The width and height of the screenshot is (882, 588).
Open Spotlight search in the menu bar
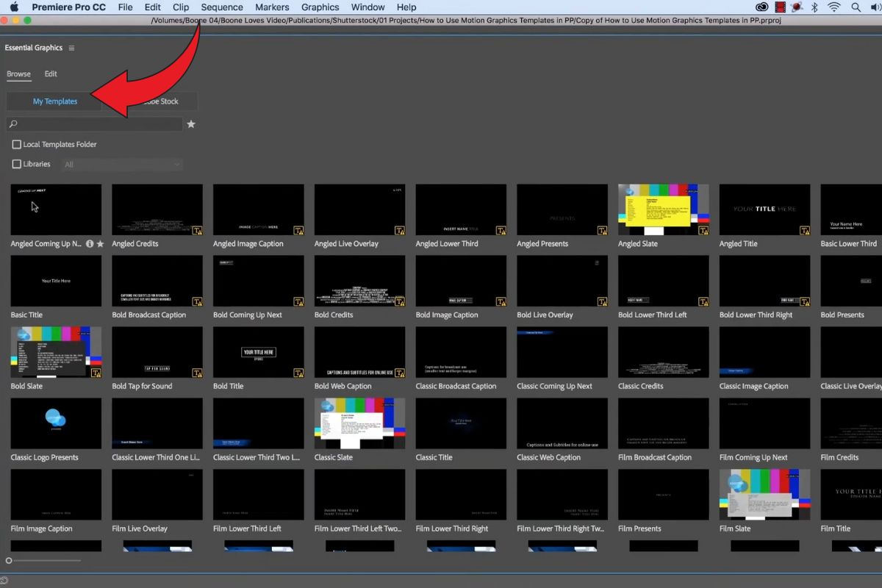(856, 7)
